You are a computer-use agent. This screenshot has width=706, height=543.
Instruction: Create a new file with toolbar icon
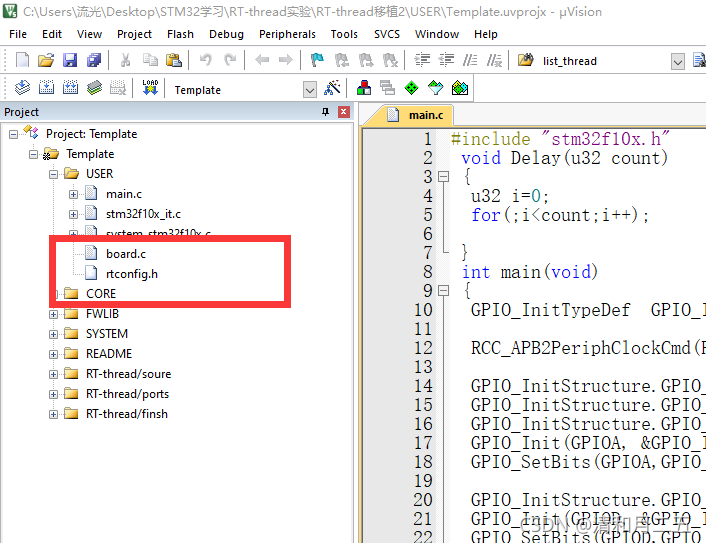tap(22, 60)
